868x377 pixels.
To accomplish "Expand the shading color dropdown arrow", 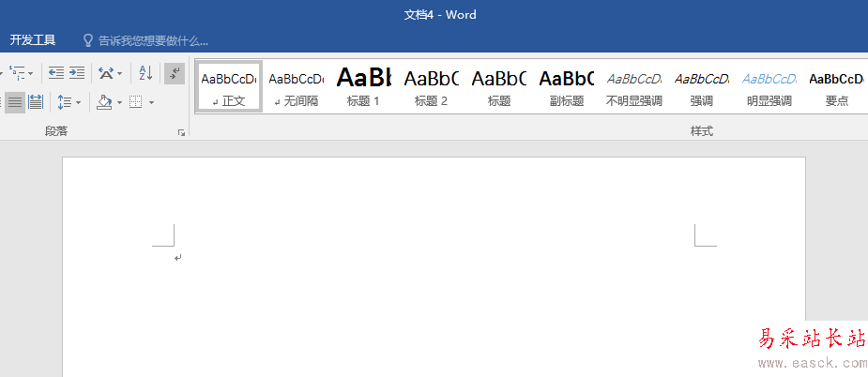I will pyautogui.click(x=119, y=102).
